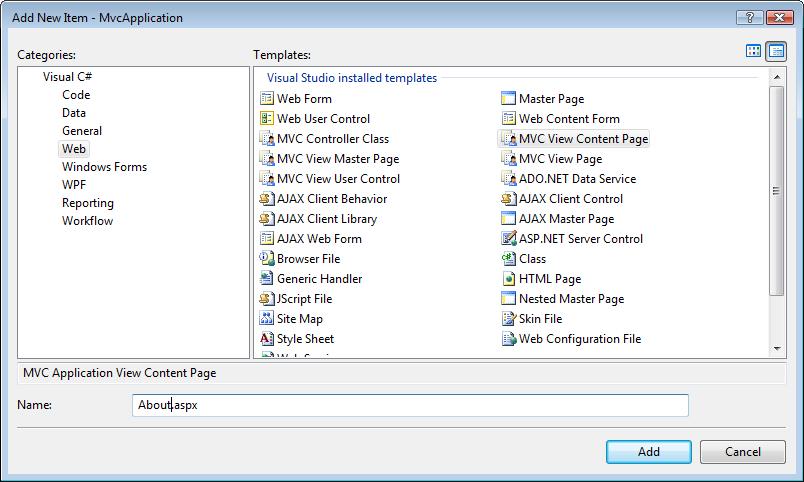Choose MVC View User Control icon
Viewport: 804px width, 482px height.
click(267, 178)
